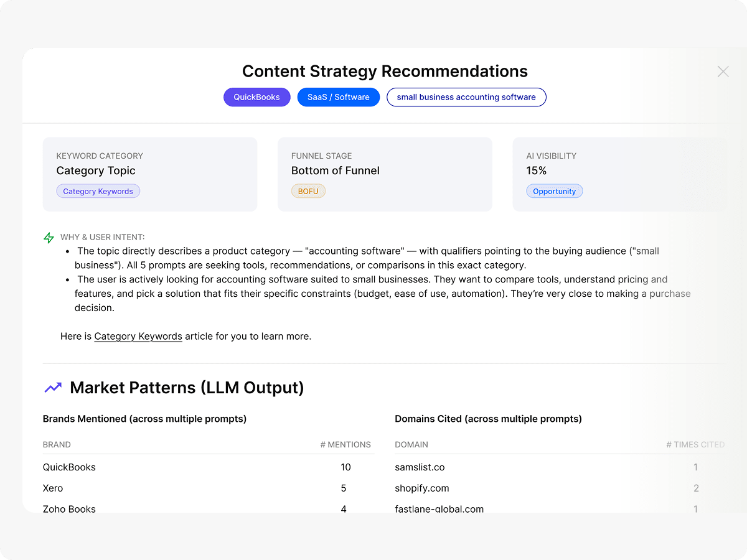Click the BOFU funnel stage badge
The width and height of the screenshot is (747, 560).
(308, 191)
